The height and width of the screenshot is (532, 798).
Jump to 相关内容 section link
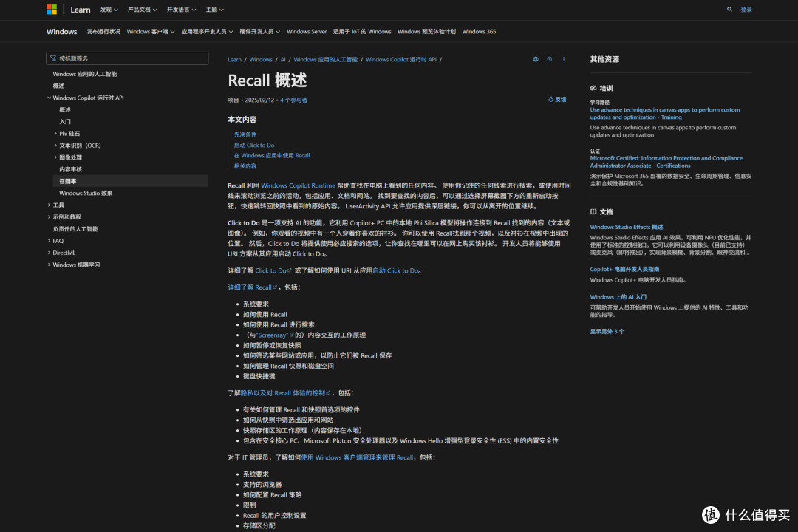(245, 166)
